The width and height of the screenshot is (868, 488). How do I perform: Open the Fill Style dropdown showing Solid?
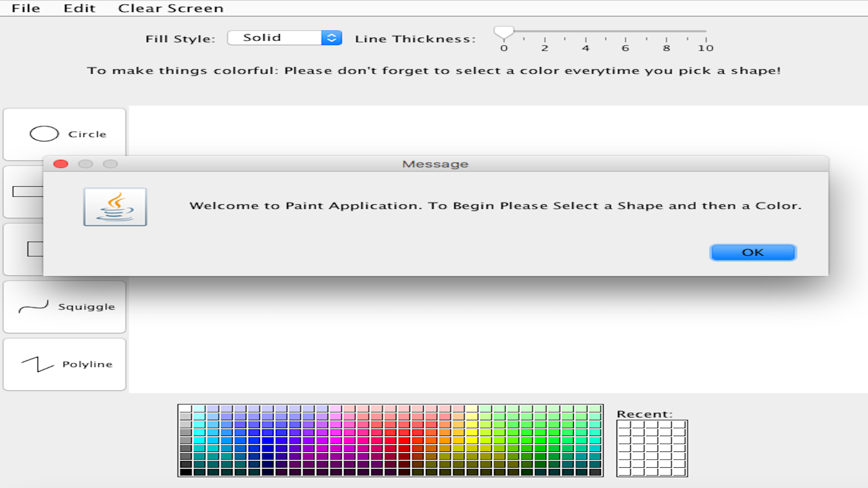coord(285,38)
